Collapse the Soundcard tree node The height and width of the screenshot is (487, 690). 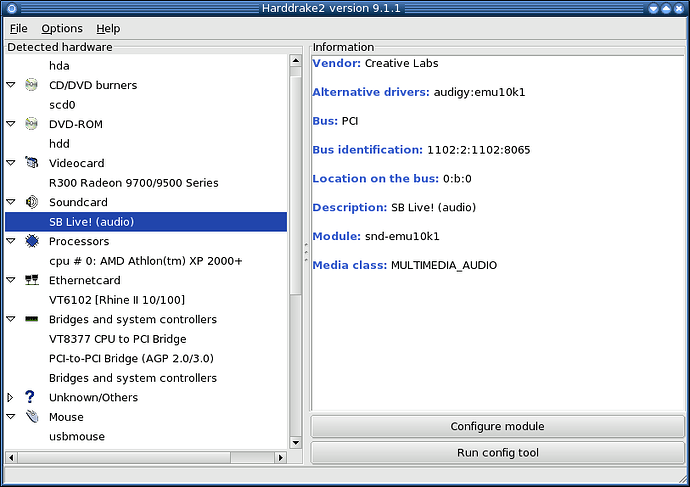[x=10, y=202]
